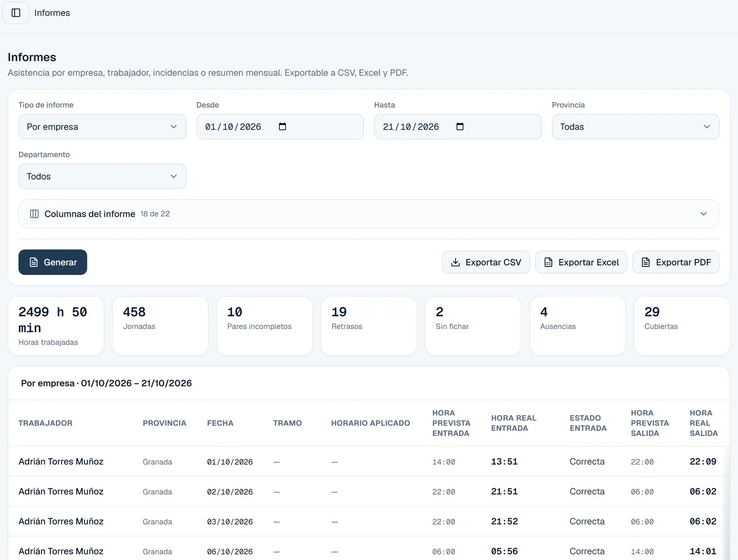Select the date cell 02/10/2026
Viewport: 738px width, 560px height.
pyautogui.click(x=230, y=492)
